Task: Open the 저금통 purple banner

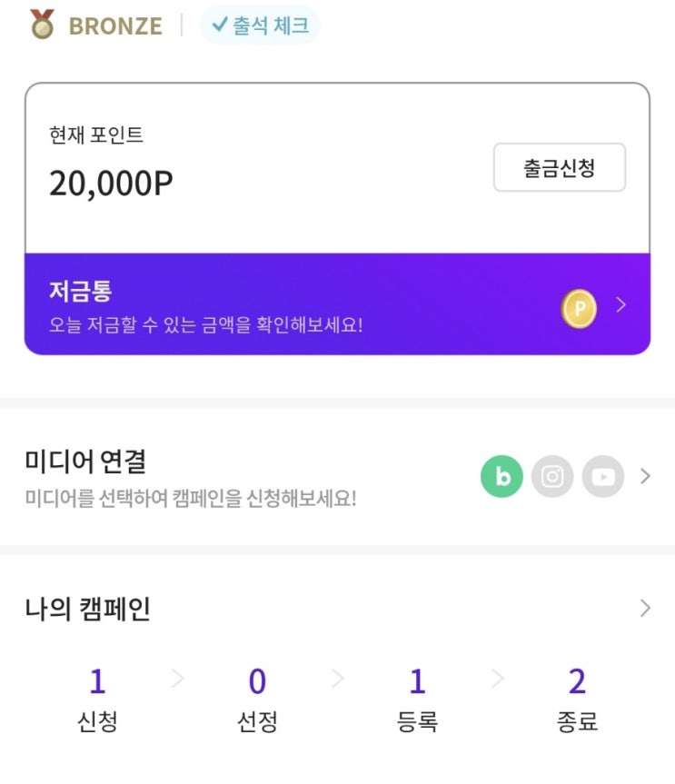Action: pyautogui.click(x=338, y=304)
